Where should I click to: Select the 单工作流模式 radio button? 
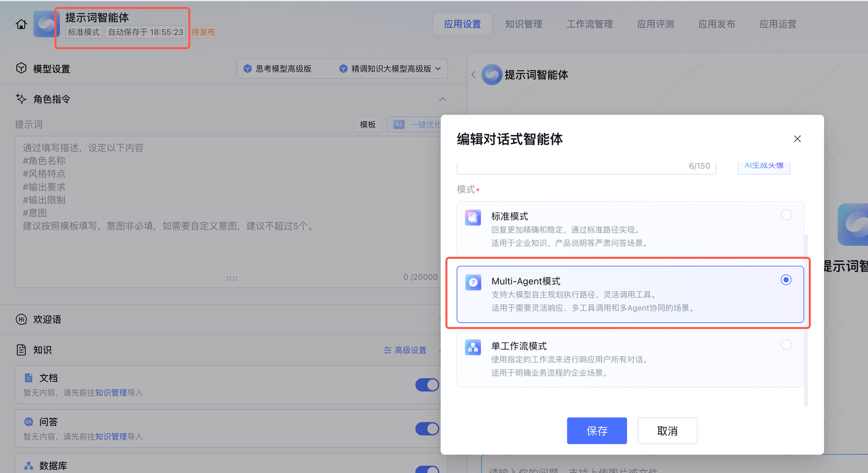pos(786,345)
